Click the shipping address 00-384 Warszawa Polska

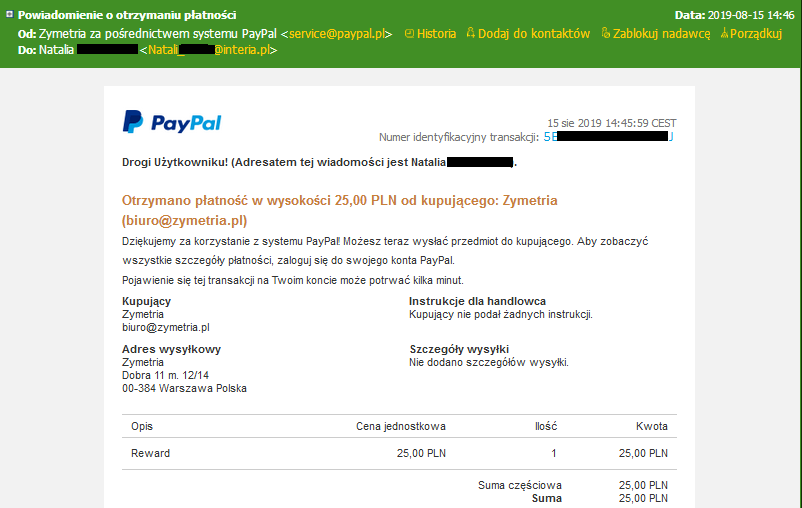184,388
